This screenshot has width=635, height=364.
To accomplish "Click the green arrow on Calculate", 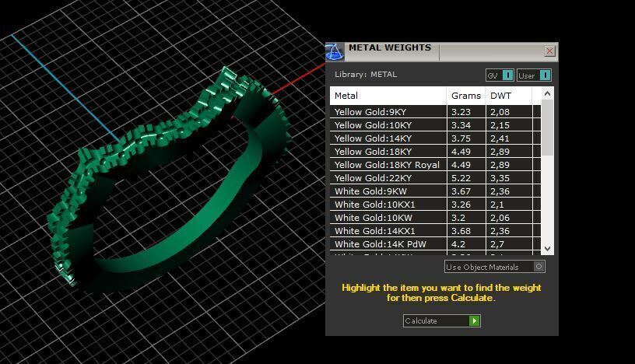I will [x=474, y=320].
